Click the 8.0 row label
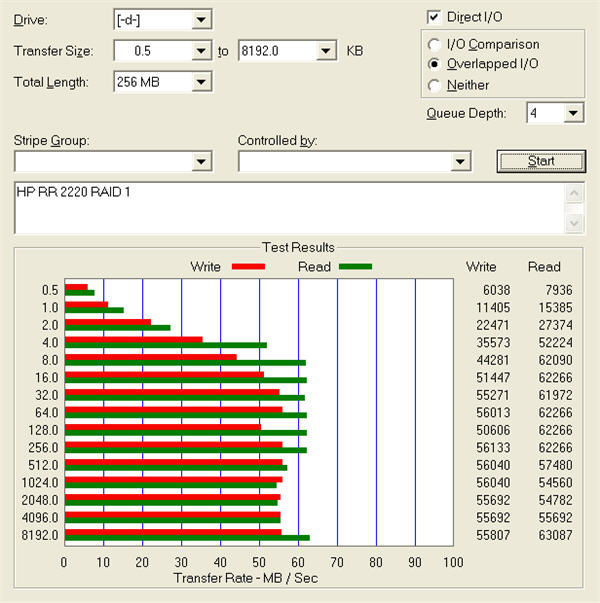 click(x=50, y=360)
